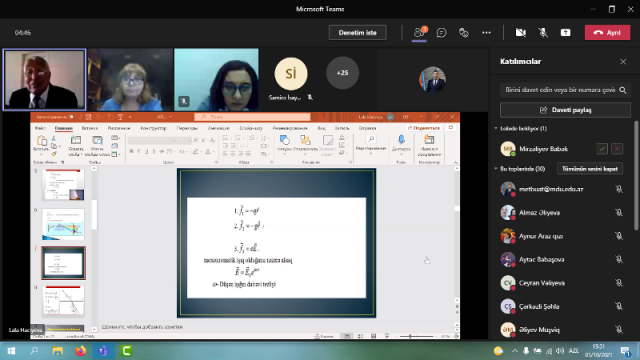Toggle the camera on or off
Screen dimensions: 640x360
(520, 33)
